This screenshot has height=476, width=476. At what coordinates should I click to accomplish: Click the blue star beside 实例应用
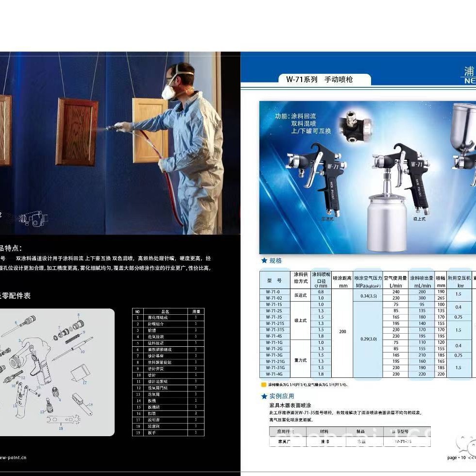click(x=264, y=396)
